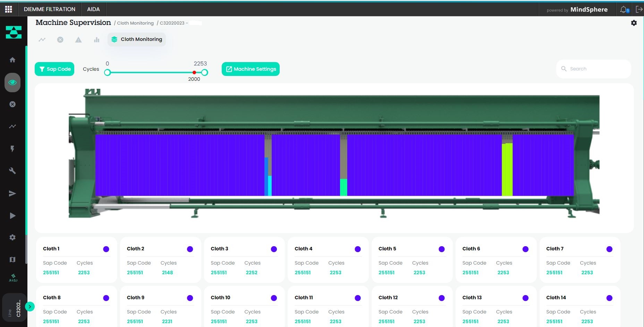Click the home icon in the sidebar

pyautogui.click(x=12, y=60)
